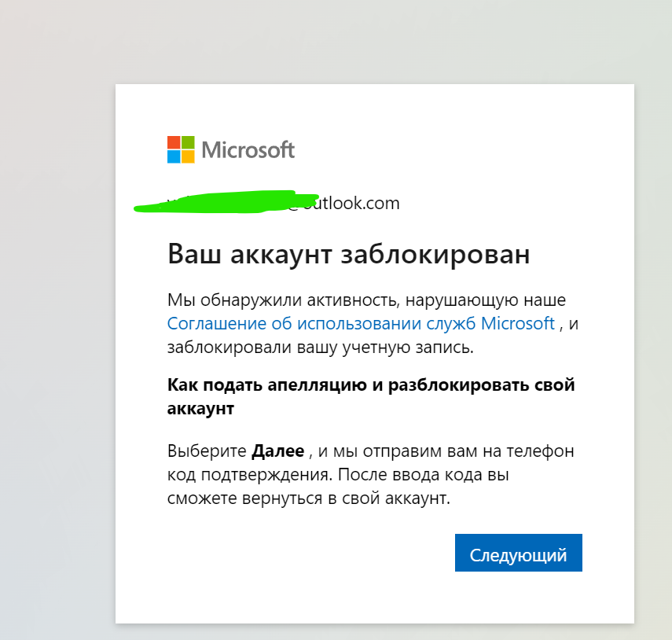
Task: Click the gray background outside the dialog
Action: click(x=56, y=343)
